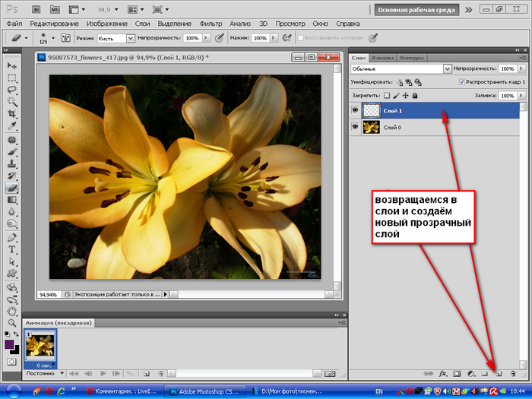Select the Lasso tool
Viewport: 532px width, 399px height.
12,90
